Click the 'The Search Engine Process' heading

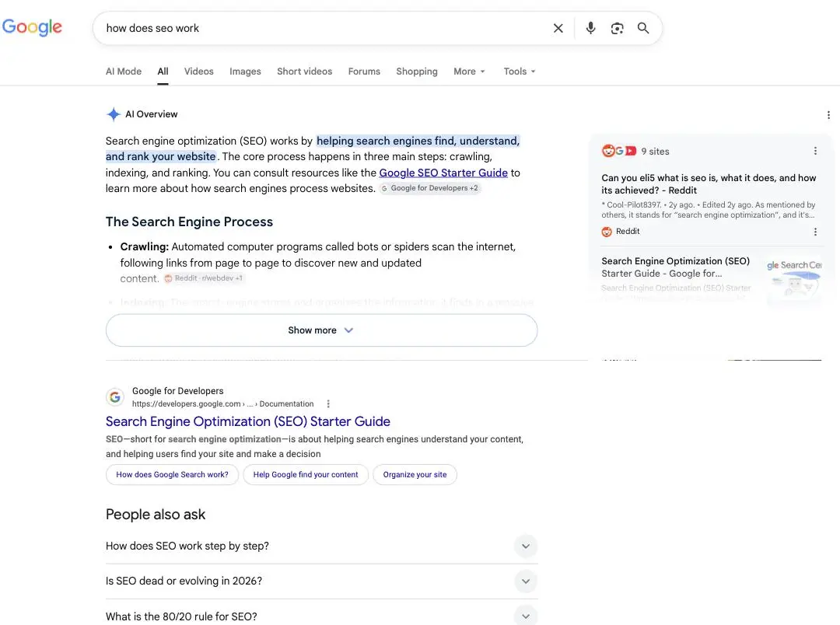189,222
